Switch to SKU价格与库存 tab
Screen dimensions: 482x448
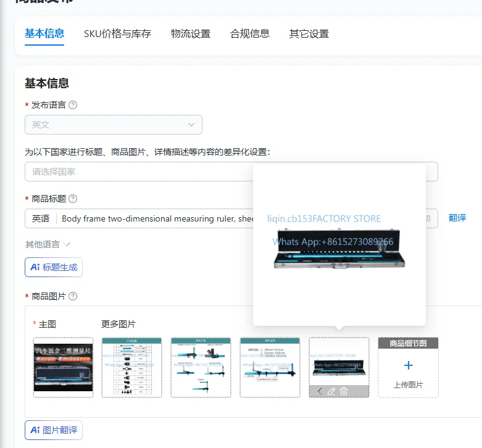tap(117, 33)
